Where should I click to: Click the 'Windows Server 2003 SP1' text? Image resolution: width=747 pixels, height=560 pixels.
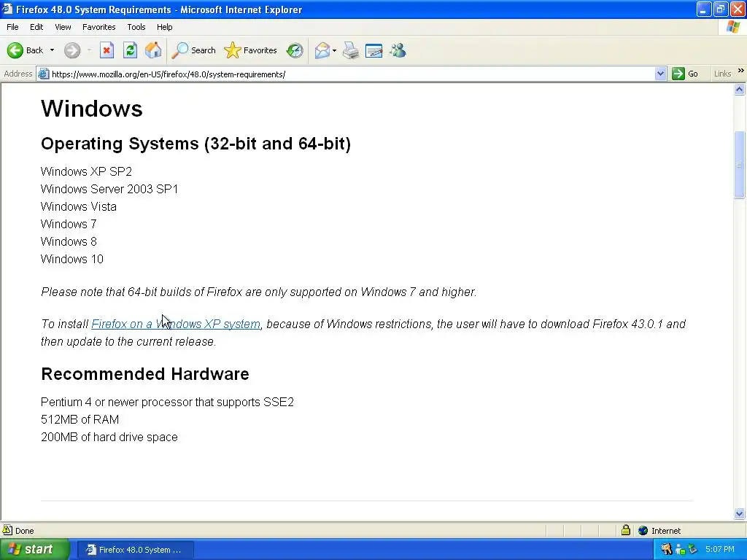[109, 189]
